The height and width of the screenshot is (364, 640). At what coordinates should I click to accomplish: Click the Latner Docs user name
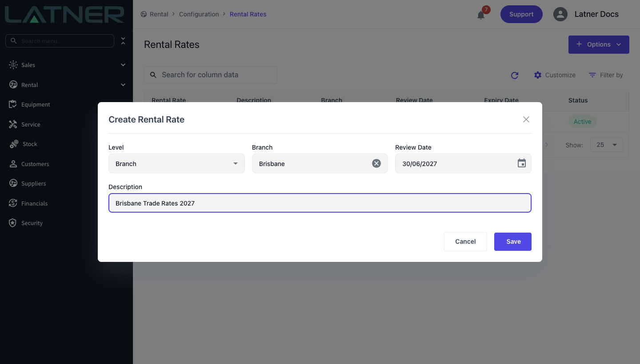[596, 14]
